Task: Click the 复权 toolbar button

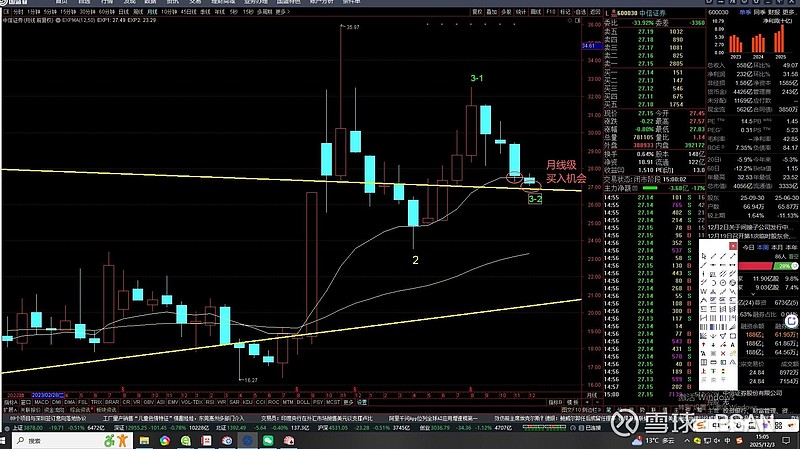Action: pyautogui.click(x=477, y=12)
